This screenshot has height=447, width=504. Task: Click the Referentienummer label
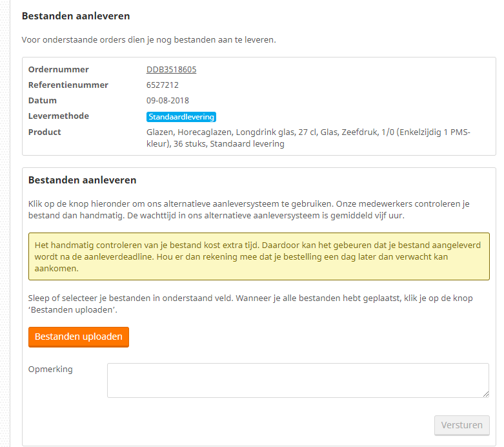coord(68,85)
